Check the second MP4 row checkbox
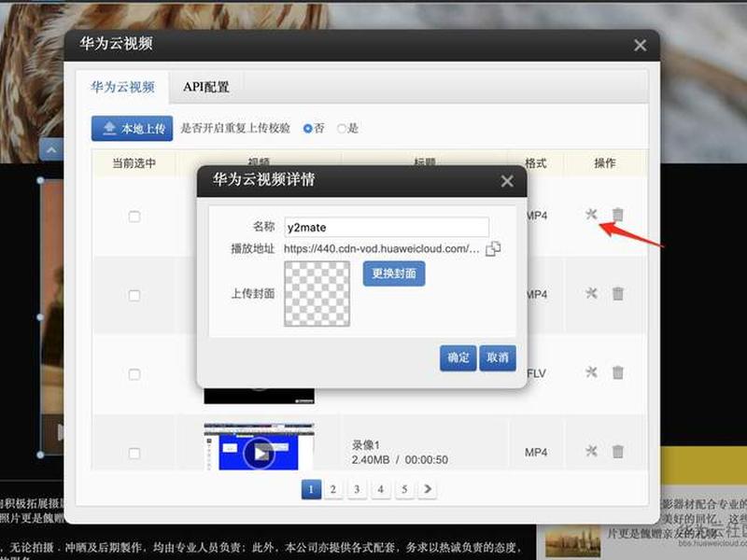 tap(134, 296)
